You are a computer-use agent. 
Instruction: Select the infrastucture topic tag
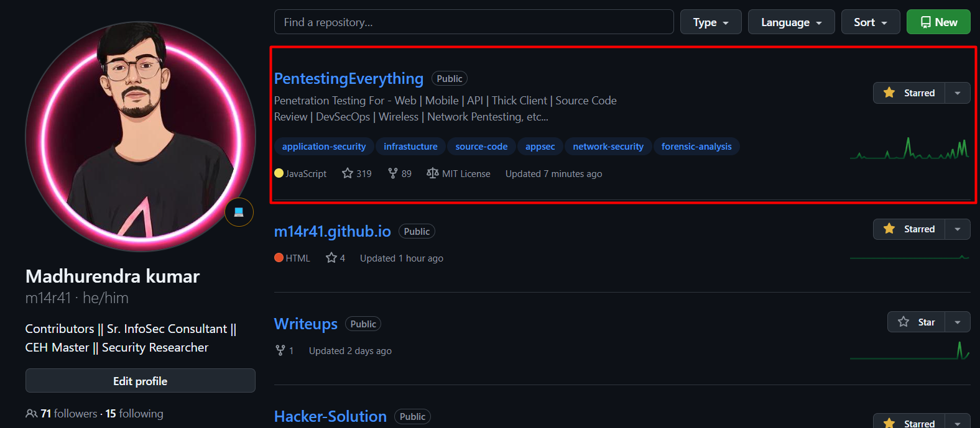tap(410, 147)
